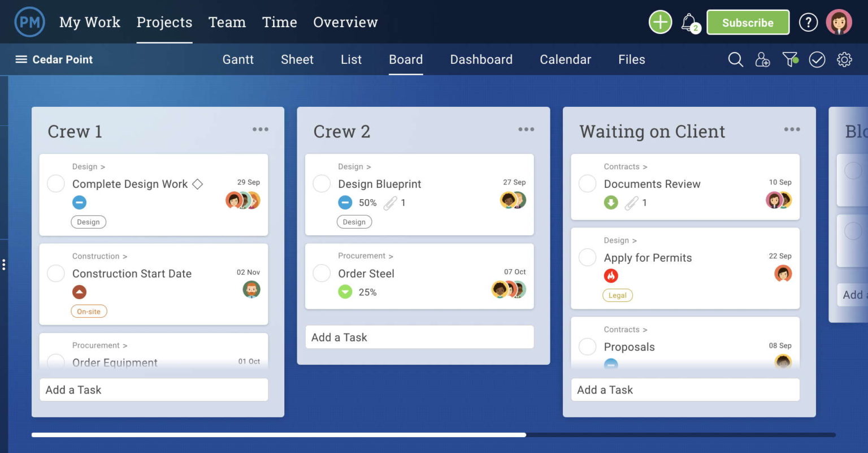Viewport: 868px width, 453px height.
Task: Open the Crew 1 column options menu
Action: (261, 129)
